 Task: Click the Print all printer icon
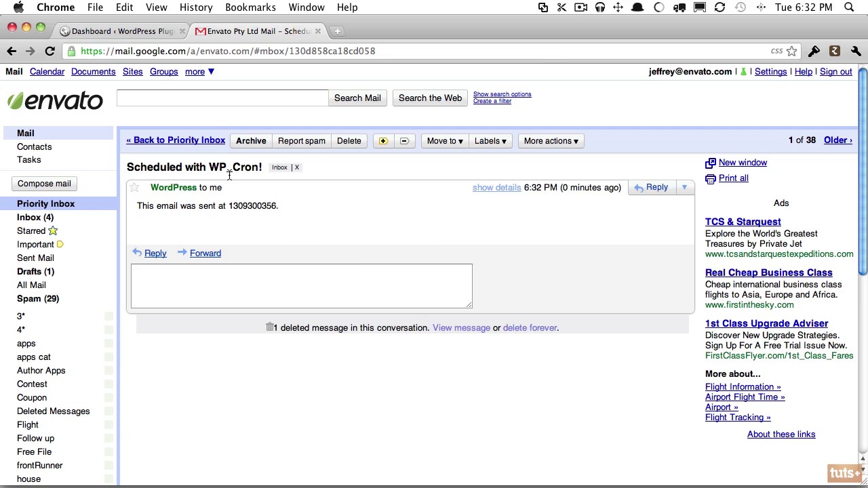click(710, 178)
